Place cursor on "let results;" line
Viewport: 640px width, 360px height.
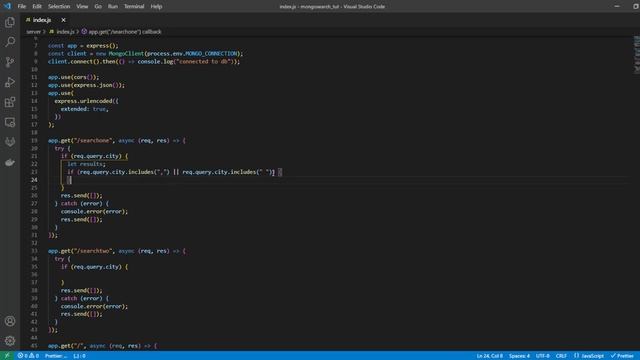[x=86, y=164]
